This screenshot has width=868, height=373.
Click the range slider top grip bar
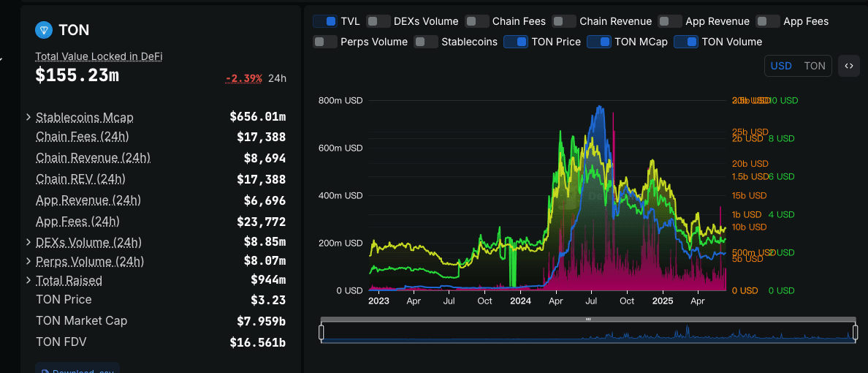(588, 319)
